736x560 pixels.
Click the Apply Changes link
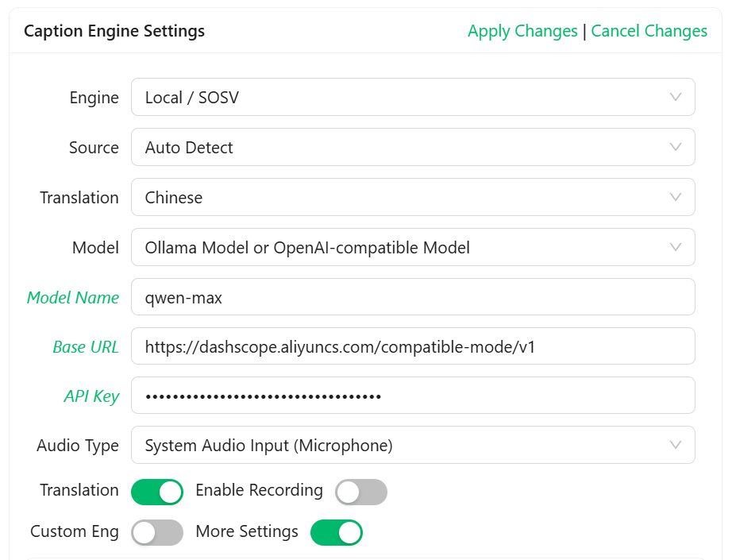tap(522, 31)
